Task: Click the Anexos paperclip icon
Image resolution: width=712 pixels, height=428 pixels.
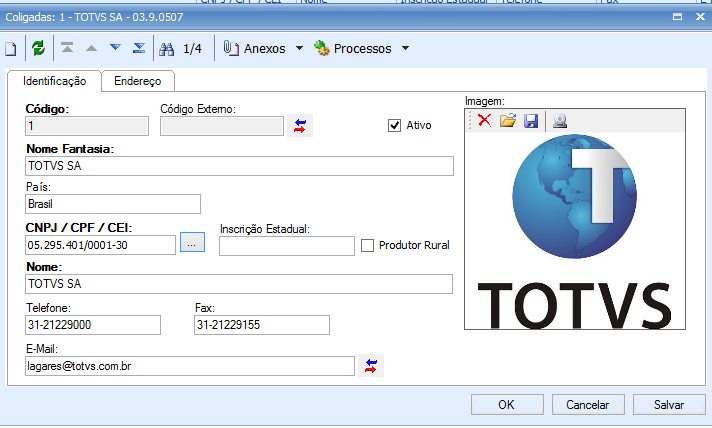Action: pyautogui.click(x=231, y=48)
